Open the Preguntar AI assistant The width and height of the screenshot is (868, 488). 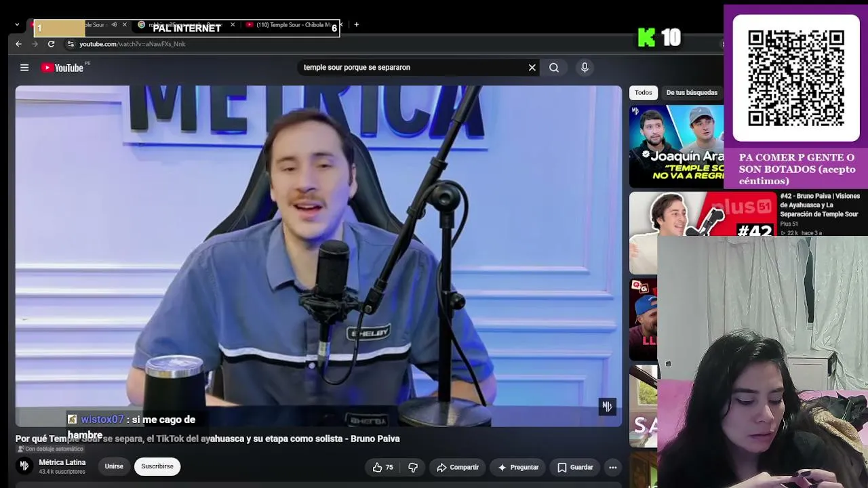pos(518,467)
